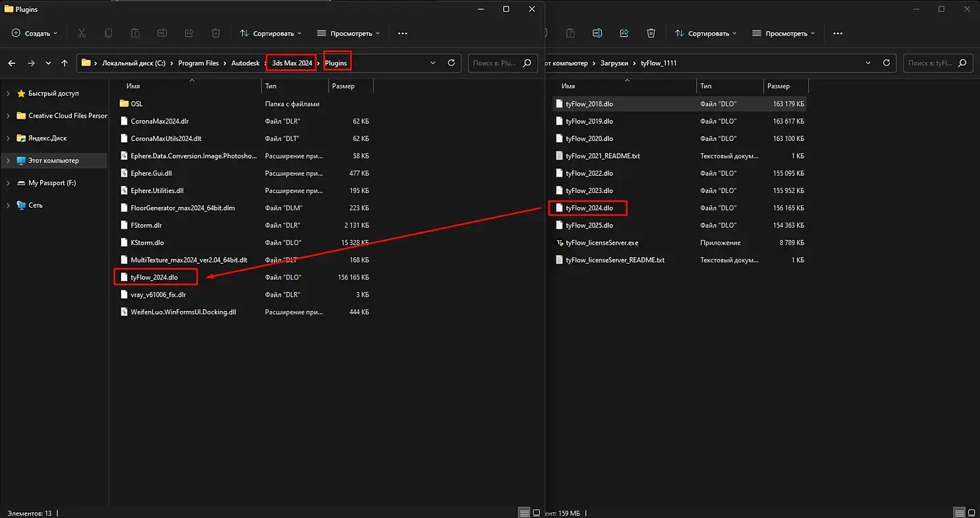Switch tyFlow_1111 window to large thumbnails view
This screenshot has height=518, width=980.
972,513
